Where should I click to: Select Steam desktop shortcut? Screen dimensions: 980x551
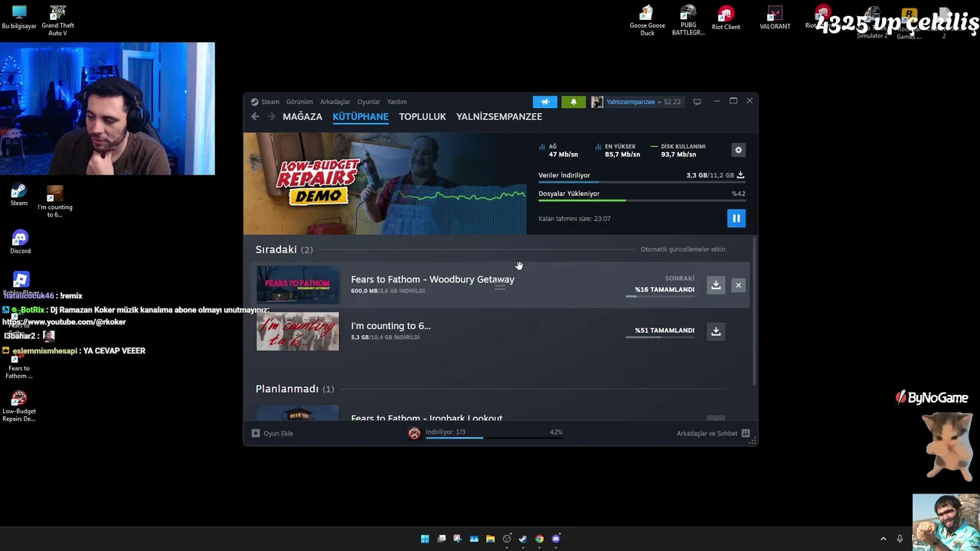[19, 195]
